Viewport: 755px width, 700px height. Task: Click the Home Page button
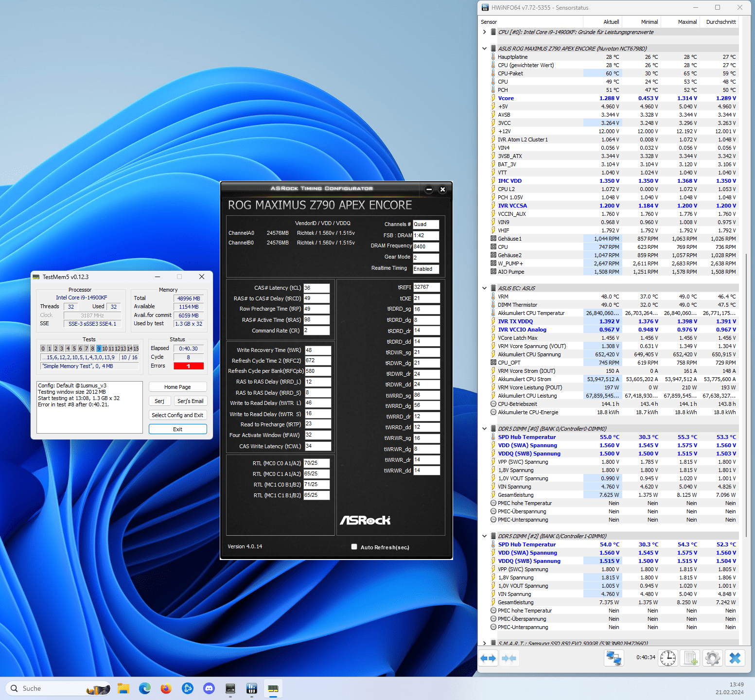click(177, 387)
